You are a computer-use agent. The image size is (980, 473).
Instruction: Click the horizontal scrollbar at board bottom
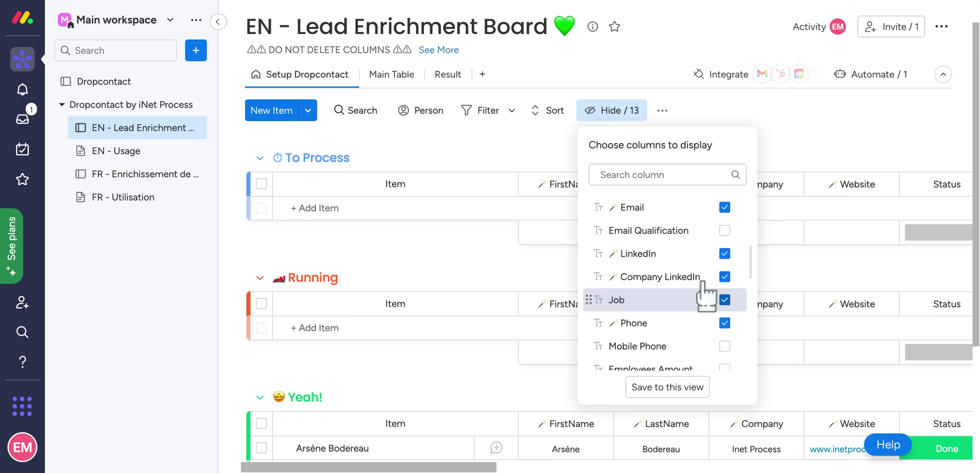click(368, 467)
